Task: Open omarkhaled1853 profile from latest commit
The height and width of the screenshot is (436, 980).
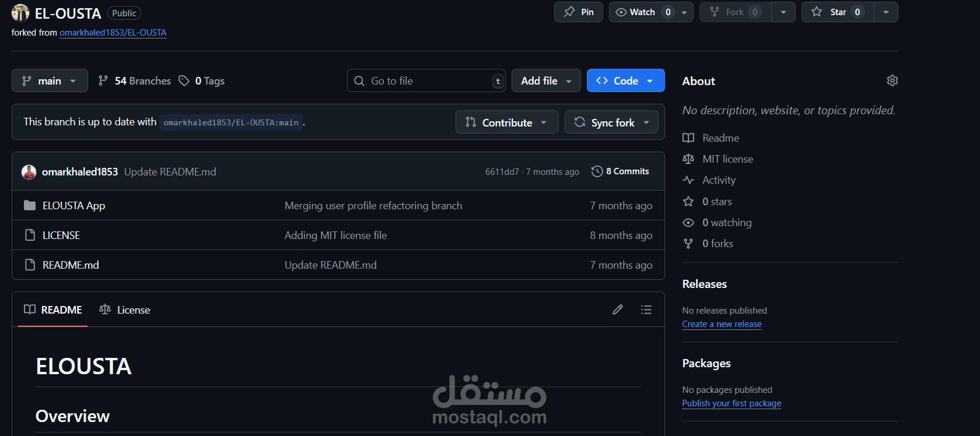Action: (x=80, y=171)
